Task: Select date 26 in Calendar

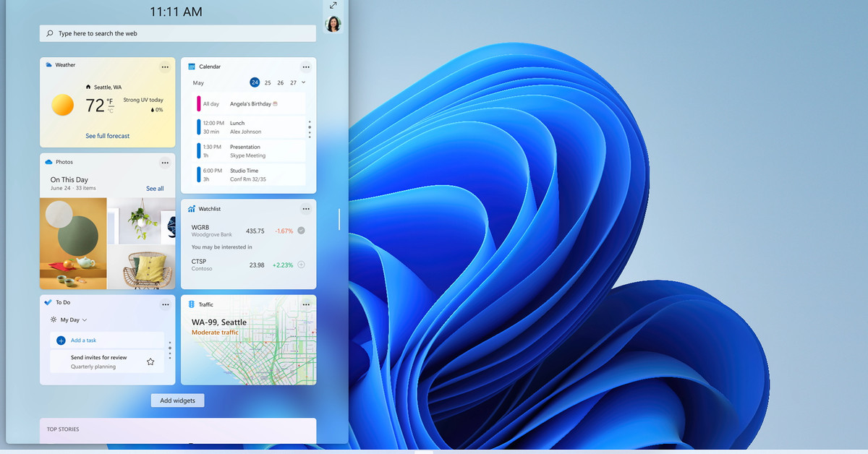Action: tap(281, 83)
